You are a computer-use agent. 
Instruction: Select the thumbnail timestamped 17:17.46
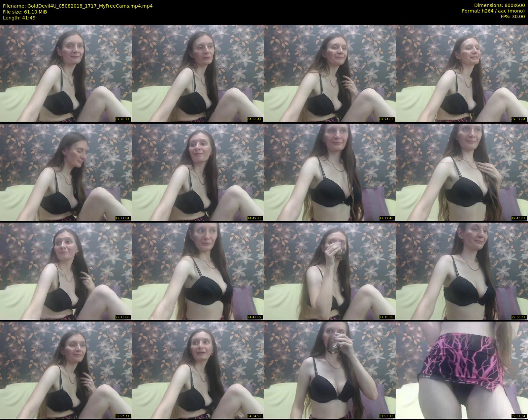[330, 172]
